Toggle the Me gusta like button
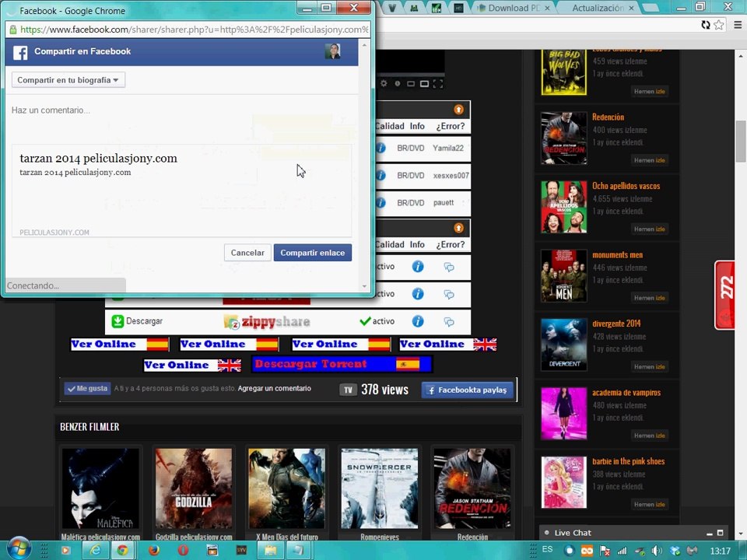Screen dimensions: 747x560 pos(88,389)
